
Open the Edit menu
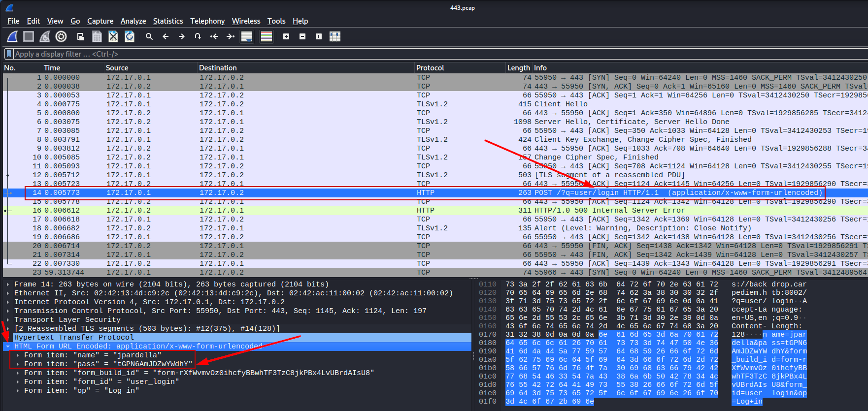tap(33, 21)
